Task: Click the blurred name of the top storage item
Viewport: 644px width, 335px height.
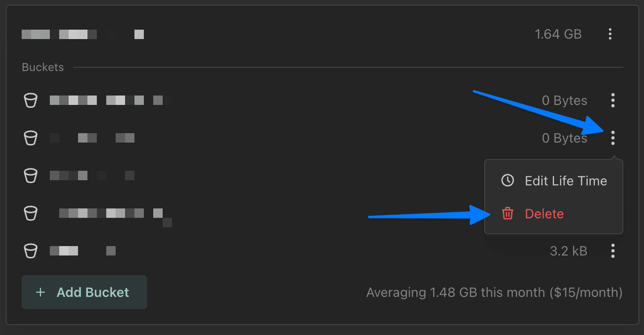Action: pyautogui.click(x=83, y=34)
